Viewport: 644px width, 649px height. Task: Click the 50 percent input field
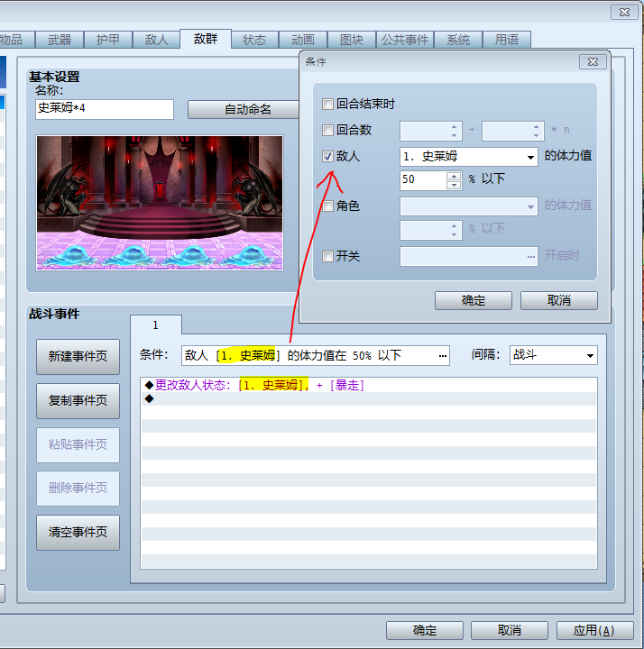(423, 180)
